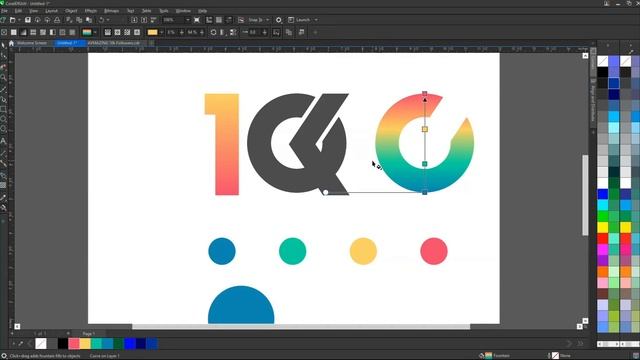Select the Zoom magnifier tool
This screenshot has width=640, height=360.
[x=3, y=77]
